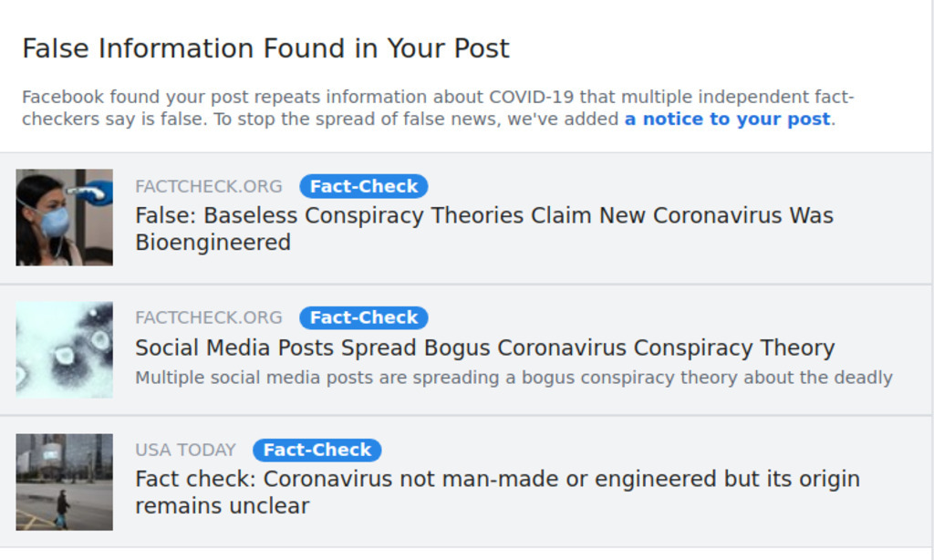Click the USA TODAY source label
Viewport: 934px width, 560px height.
185,450
